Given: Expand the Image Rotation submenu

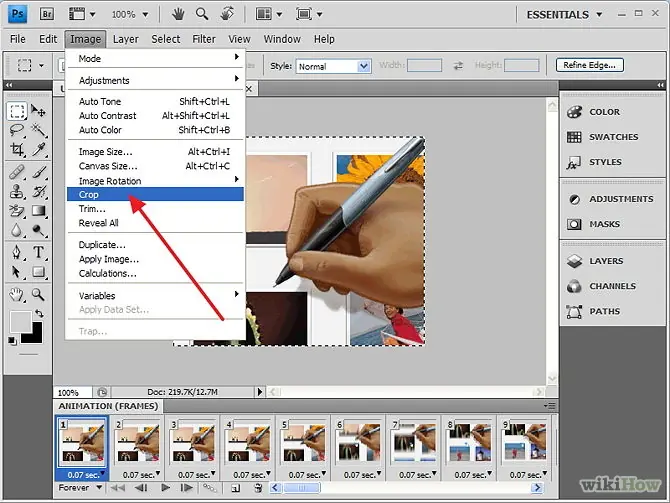Looking at the screenshot, I should pyautogui.click(x=156, y=181).
